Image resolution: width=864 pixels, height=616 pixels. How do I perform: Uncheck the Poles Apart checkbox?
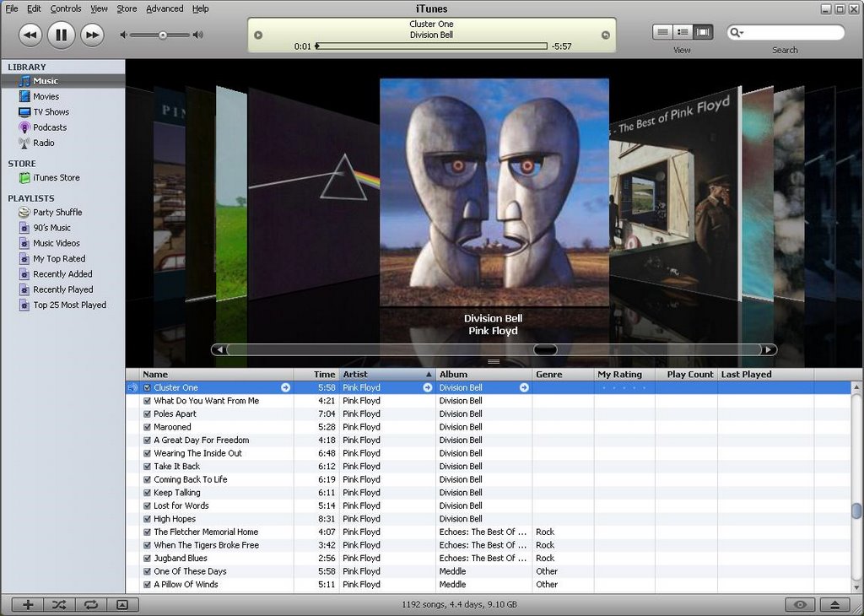(x=147, y=414)
